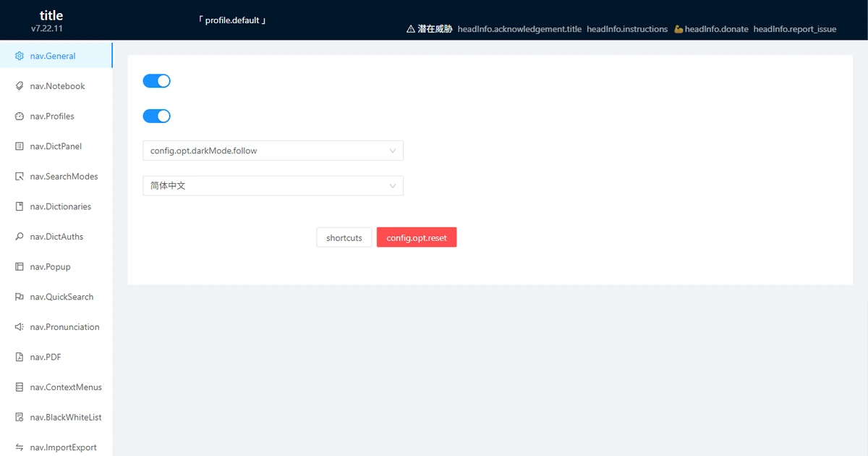Open the nav.PDF section
This screenshot has width=868, height=456.
[x=56, y=357]
